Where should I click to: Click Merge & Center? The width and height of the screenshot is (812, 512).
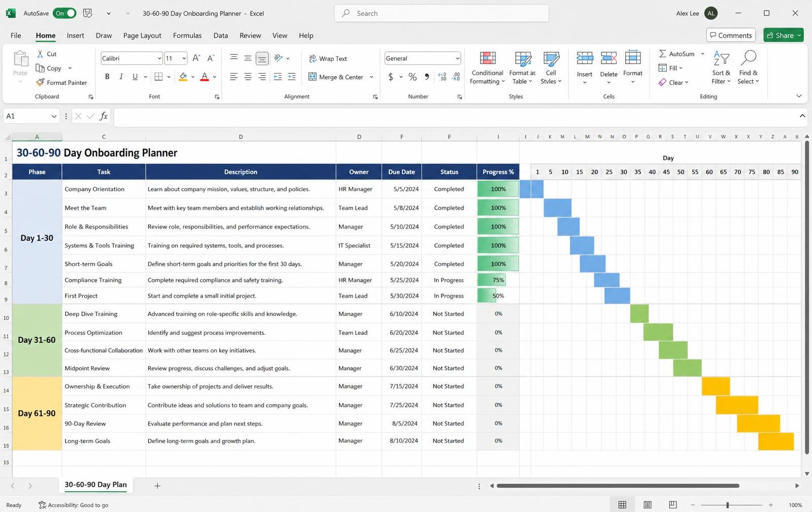(335, 77)
